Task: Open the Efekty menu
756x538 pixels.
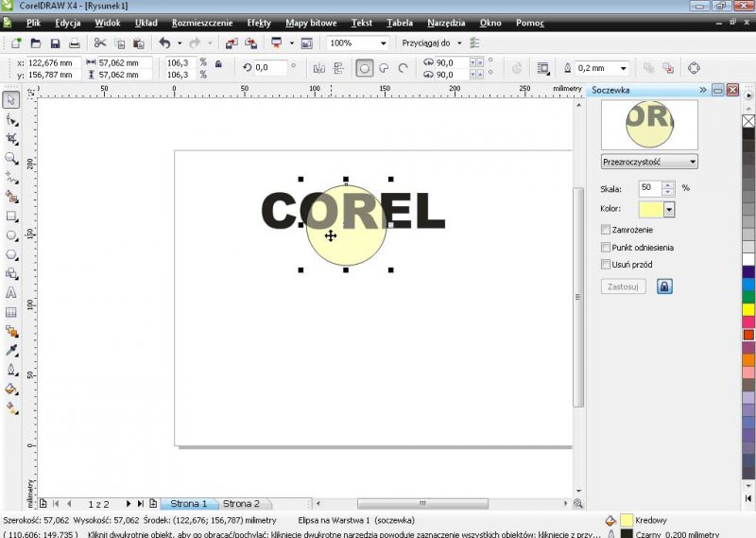Action: 258,21
